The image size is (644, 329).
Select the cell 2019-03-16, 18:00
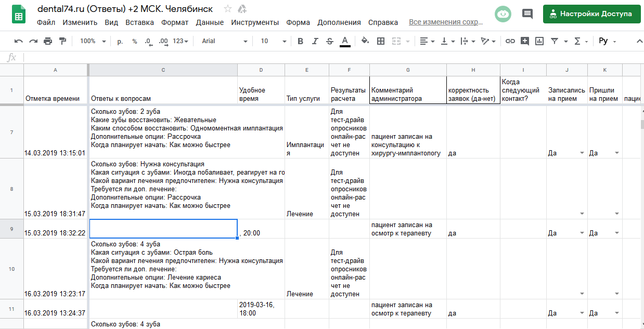point(261,309)
